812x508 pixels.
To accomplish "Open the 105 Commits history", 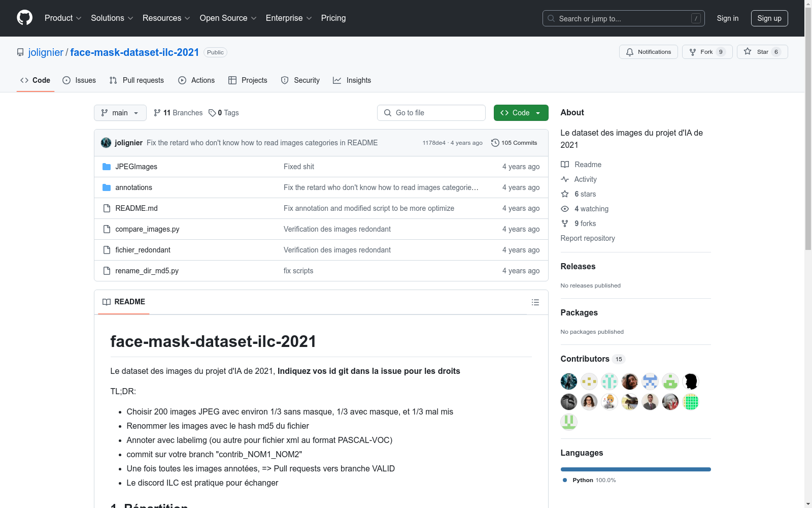I will point(514,143).
